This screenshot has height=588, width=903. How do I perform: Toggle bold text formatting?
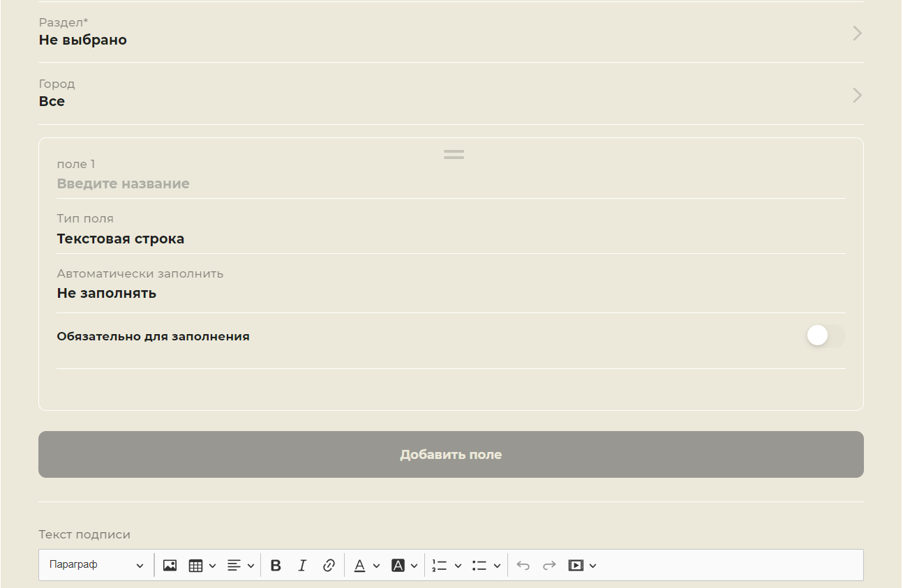[x=276, y=566]
